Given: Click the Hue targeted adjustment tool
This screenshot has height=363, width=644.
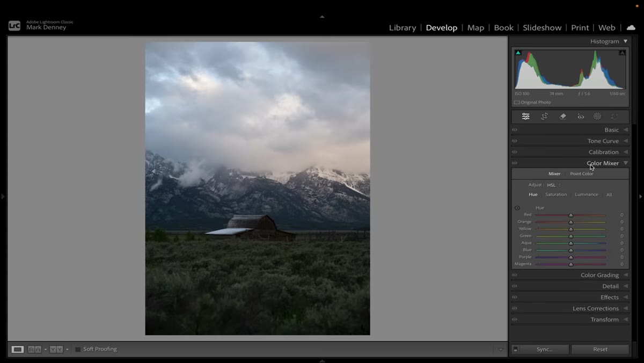Looking at the screenshot, I should tap(517, 208).
